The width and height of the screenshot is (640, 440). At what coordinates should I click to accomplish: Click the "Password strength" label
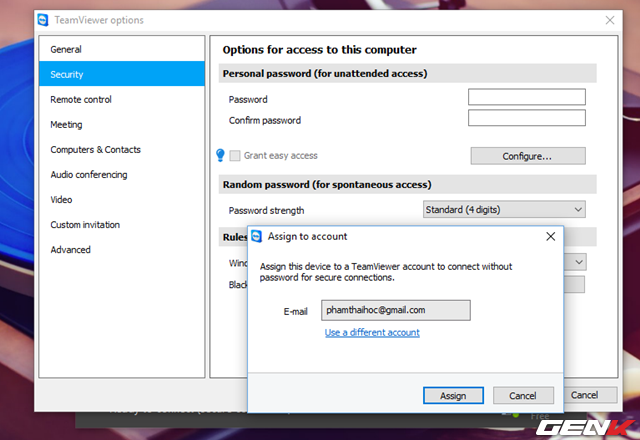[266, 211]
